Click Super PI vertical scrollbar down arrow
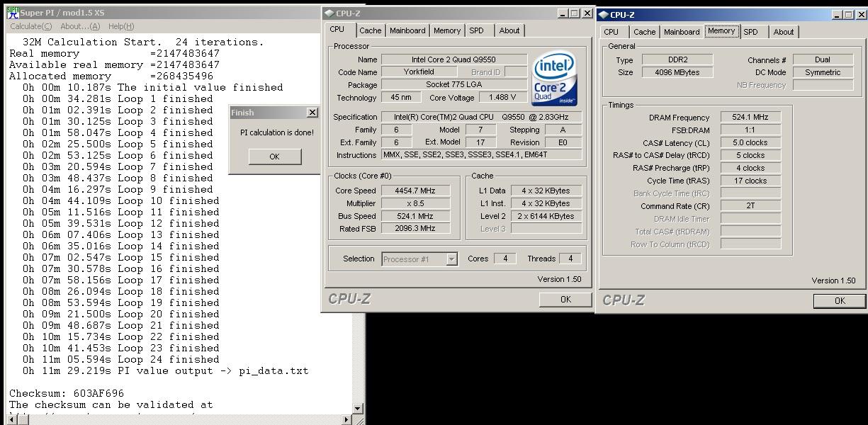The height and width of the screenshot is (425, 868). [x=357, y=408]
